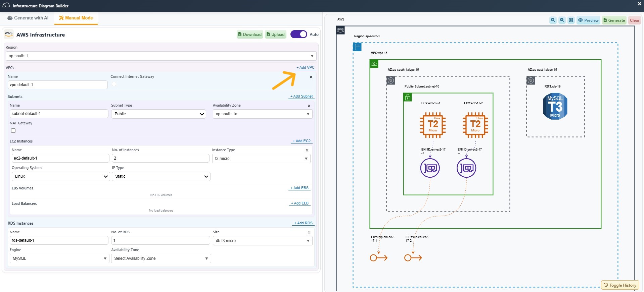Open the Operating System dropdown set to Linux
This screenshot has width=644, height=292.
(x=61, y=176)
